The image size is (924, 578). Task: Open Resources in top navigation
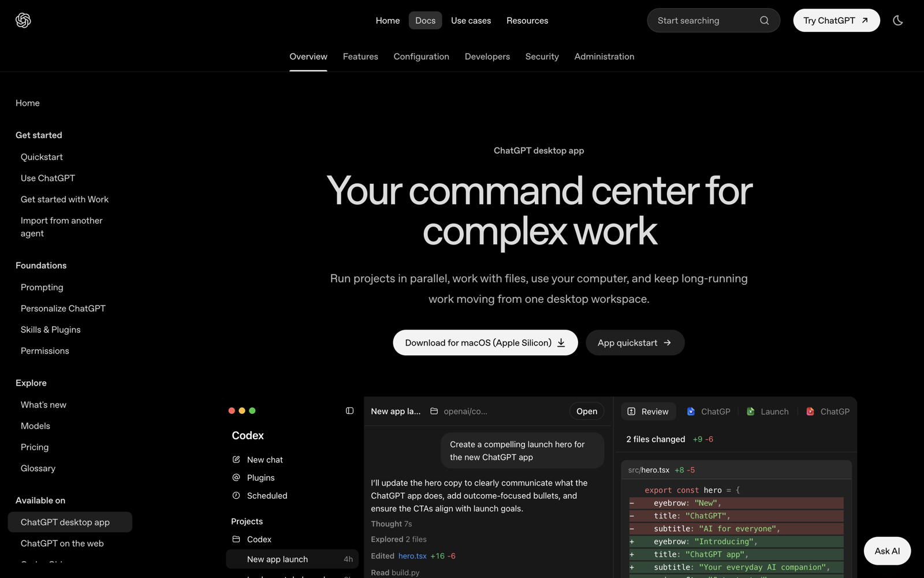(527, 20)
